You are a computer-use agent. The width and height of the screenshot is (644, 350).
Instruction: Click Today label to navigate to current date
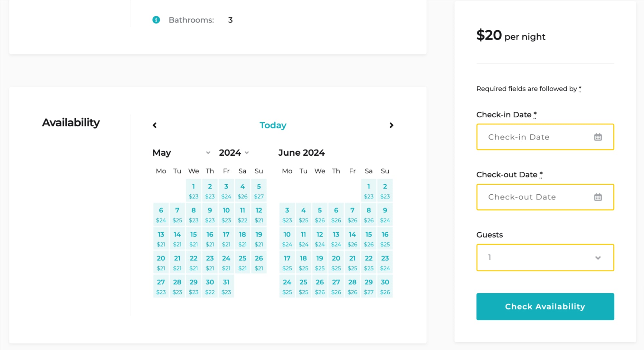(272, 125)
